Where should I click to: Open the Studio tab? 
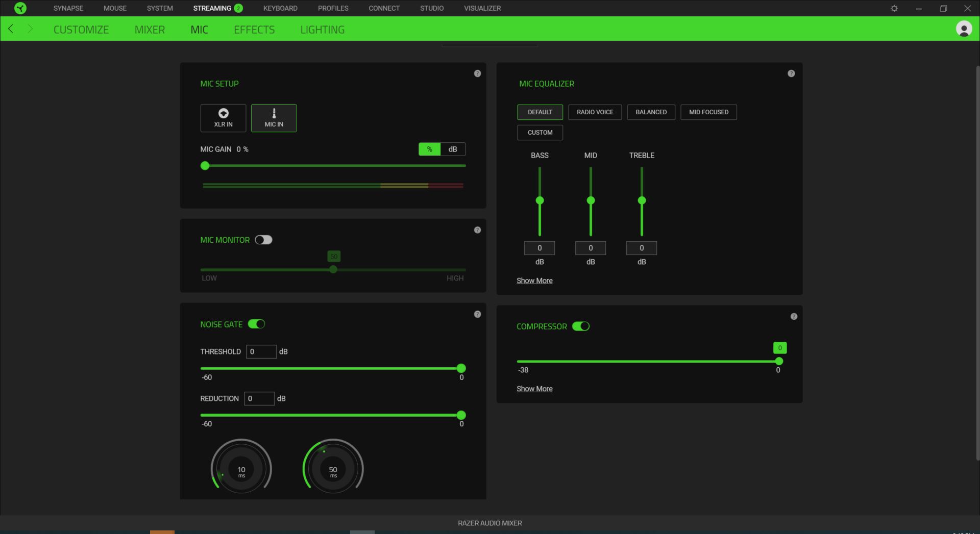coord(432,8)
